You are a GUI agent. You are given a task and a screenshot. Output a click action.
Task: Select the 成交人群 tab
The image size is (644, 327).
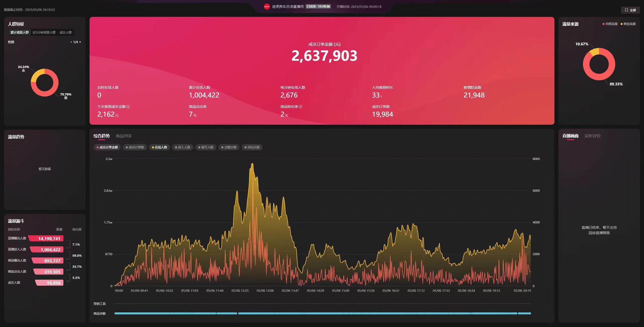click(x=66, y=32)
